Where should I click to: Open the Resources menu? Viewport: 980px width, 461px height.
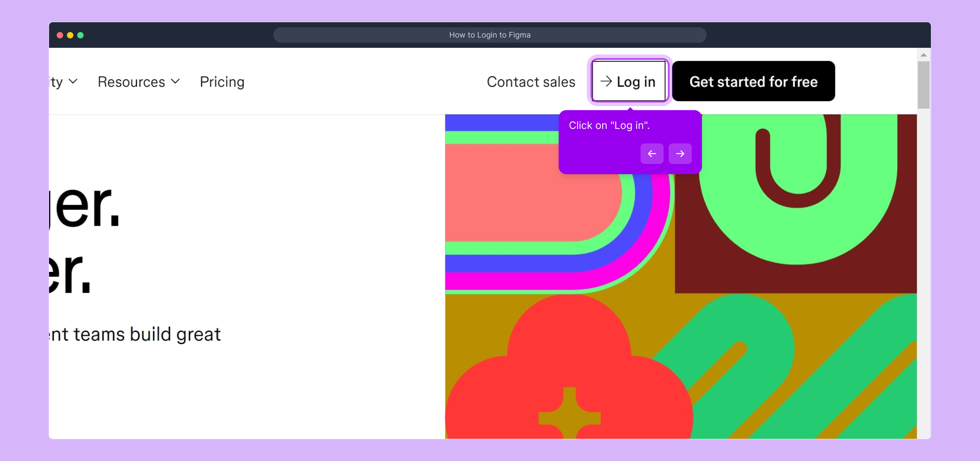coord(131,82)
